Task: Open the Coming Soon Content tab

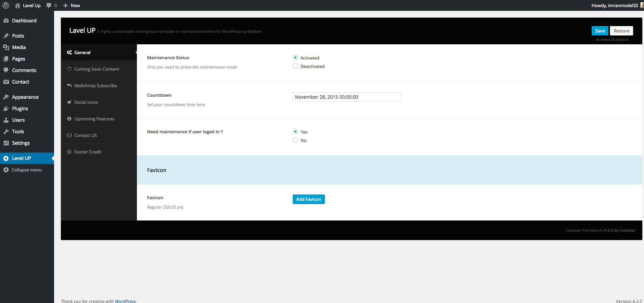Action: pos(99,69)
